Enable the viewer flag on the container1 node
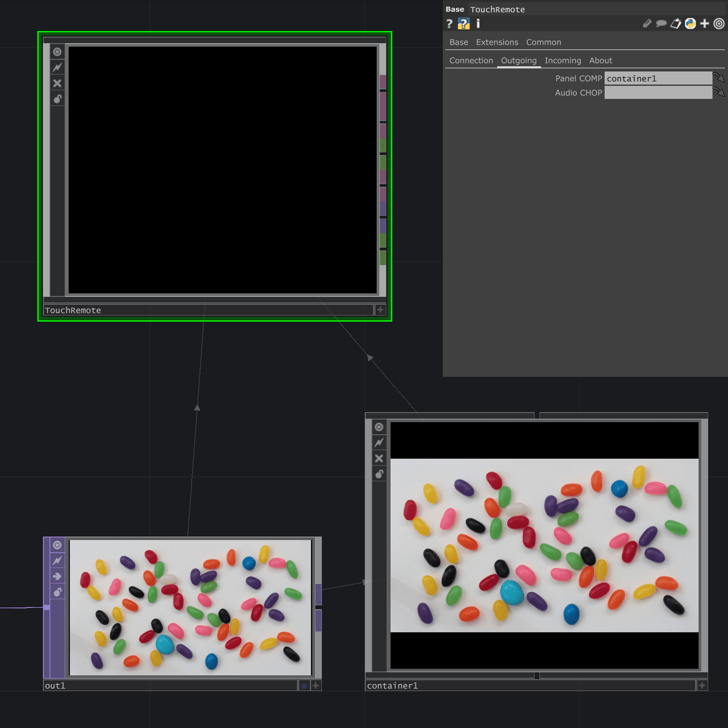Image resolution: width=728 pixels, height=728 pixels. point(379,426)
